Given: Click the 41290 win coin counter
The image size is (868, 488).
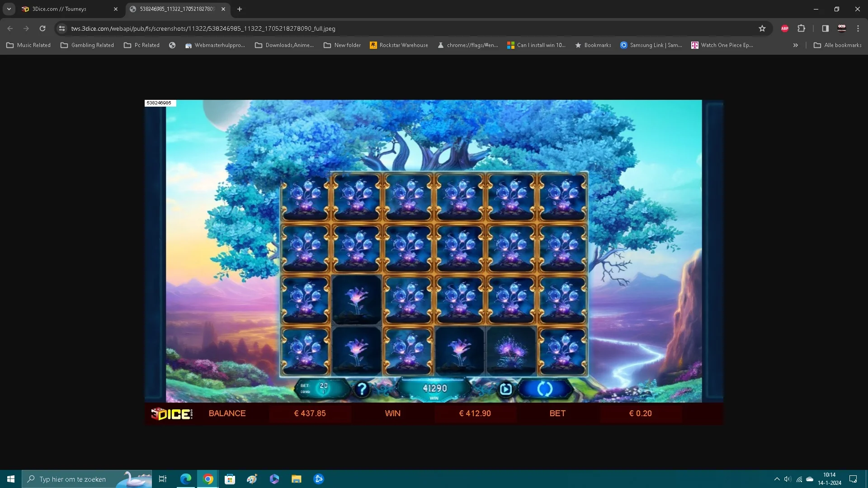Looking at the screenshot, I should (434, 389).
